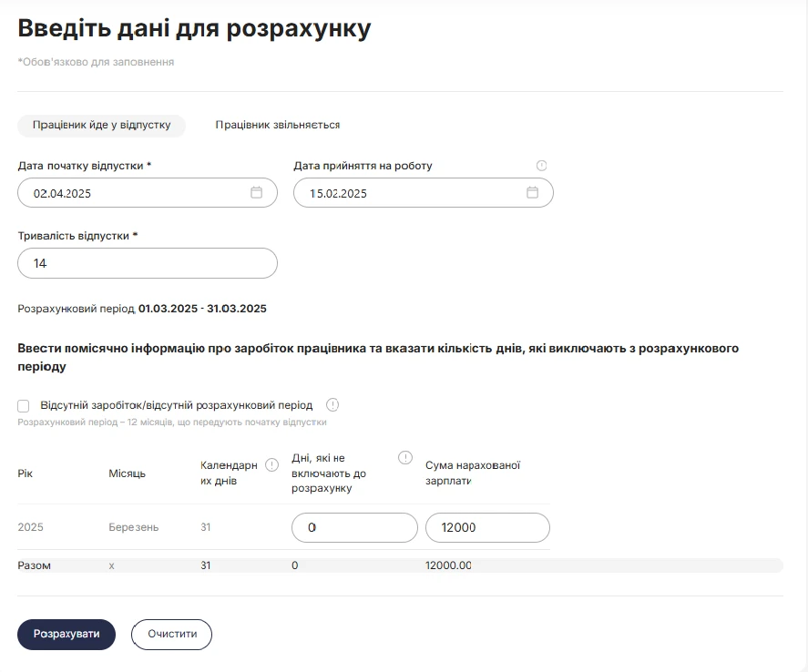Focus the vacation start date field 02.04.2025
The height and width of the screenshot is (672, 808).
point(148,193)
